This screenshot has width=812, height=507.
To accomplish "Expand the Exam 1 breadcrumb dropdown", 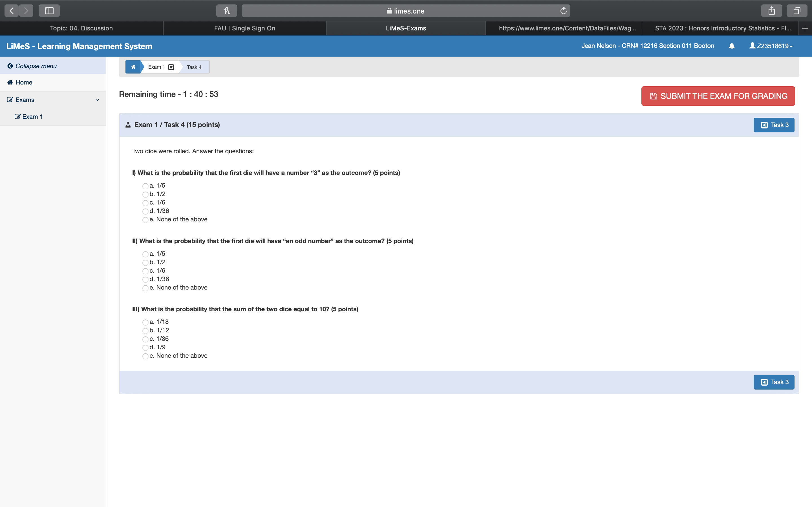I will [171, 67].
